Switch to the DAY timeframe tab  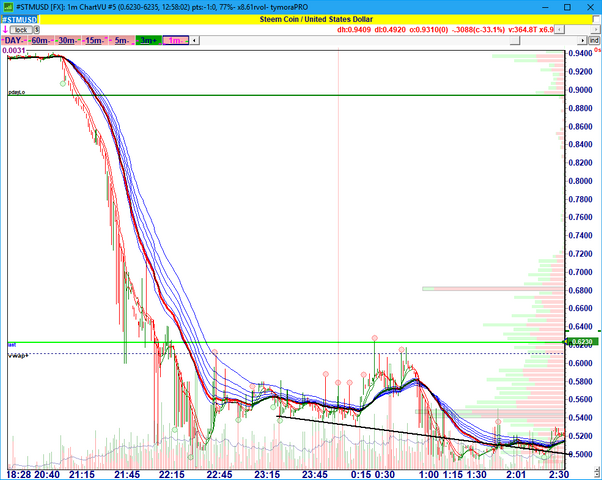[x=14, y=40]
